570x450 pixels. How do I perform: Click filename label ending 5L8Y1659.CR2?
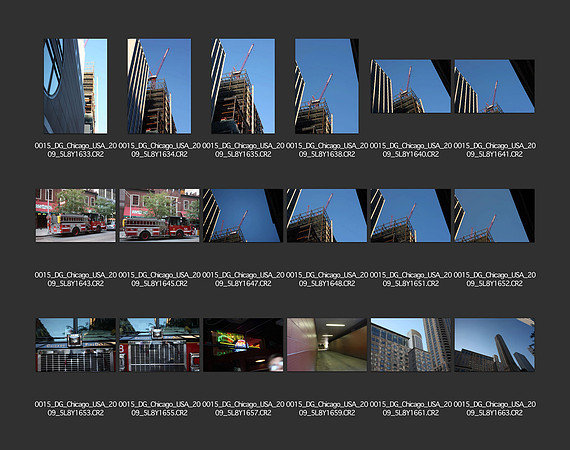click(x=327, y=409)
